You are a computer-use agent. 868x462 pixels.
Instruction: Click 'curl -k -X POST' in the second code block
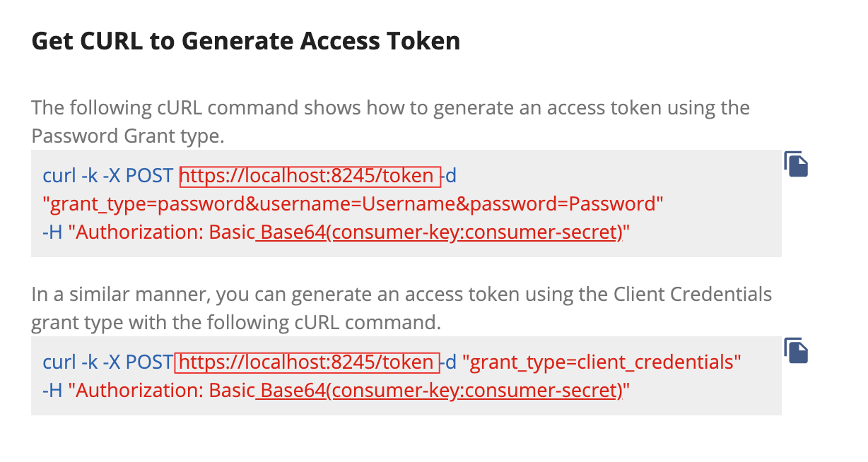pyautogui.click(x=107, y=362)
